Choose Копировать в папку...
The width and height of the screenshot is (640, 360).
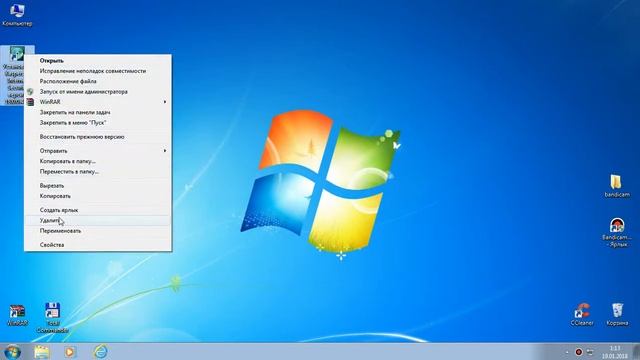98,161
